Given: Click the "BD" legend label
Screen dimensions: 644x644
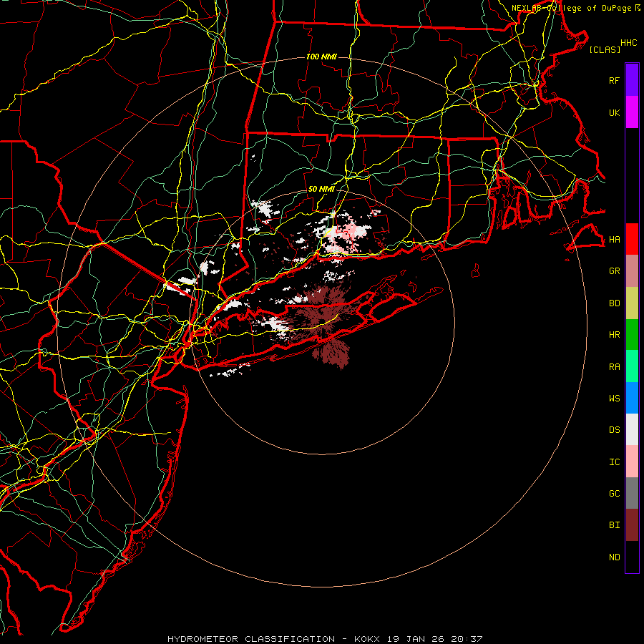Looking at the screenshot, I should coord(614,303).
